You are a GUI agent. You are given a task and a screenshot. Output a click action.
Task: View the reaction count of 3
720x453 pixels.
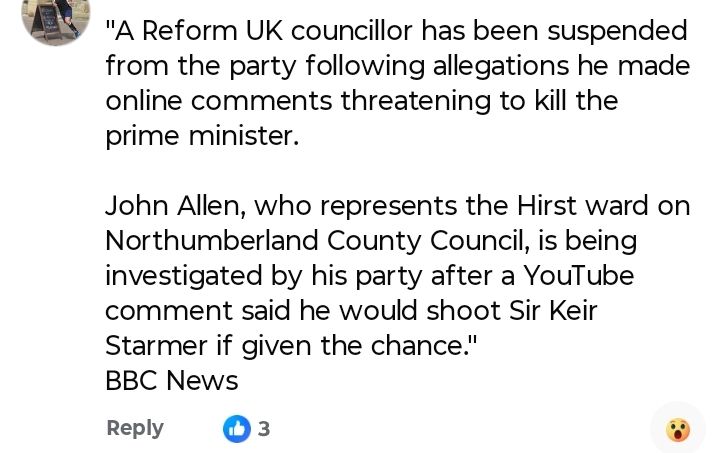coord(264,429)
